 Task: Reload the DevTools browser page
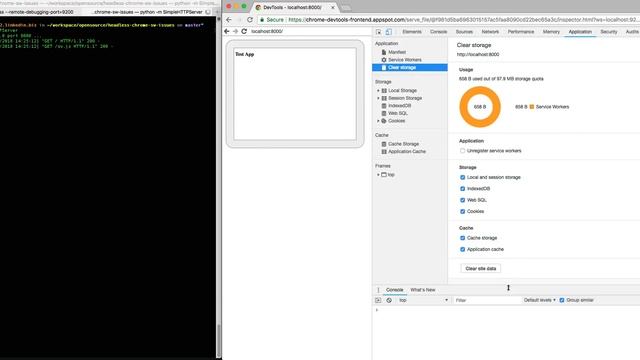pyautogui.click(x=250, y=20)
